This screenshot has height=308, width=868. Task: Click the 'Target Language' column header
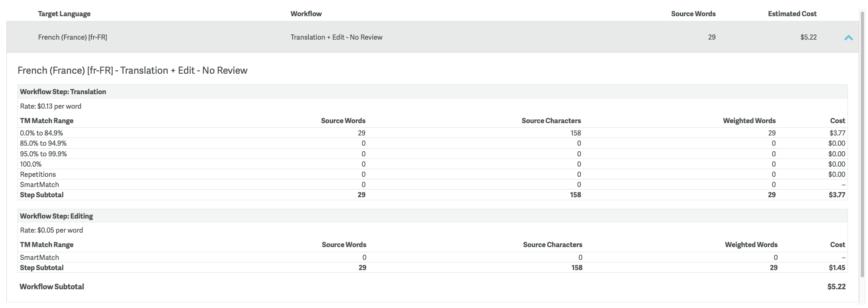(64, 14)
